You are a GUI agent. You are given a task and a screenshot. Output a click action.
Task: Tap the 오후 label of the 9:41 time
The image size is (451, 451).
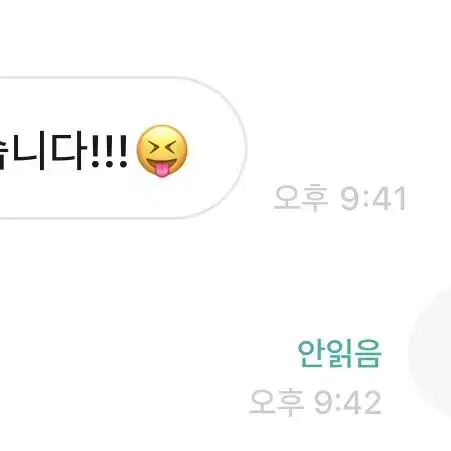(x=301, y=198)
